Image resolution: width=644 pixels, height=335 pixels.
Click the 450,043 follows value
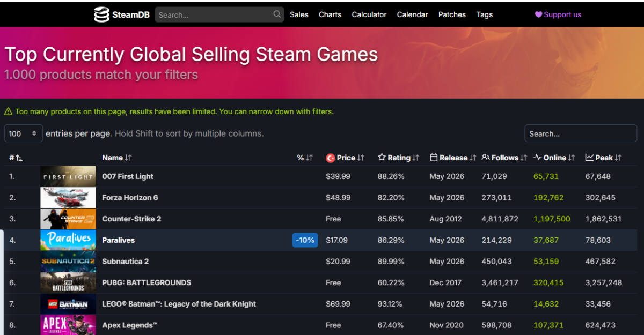point(497,262)
